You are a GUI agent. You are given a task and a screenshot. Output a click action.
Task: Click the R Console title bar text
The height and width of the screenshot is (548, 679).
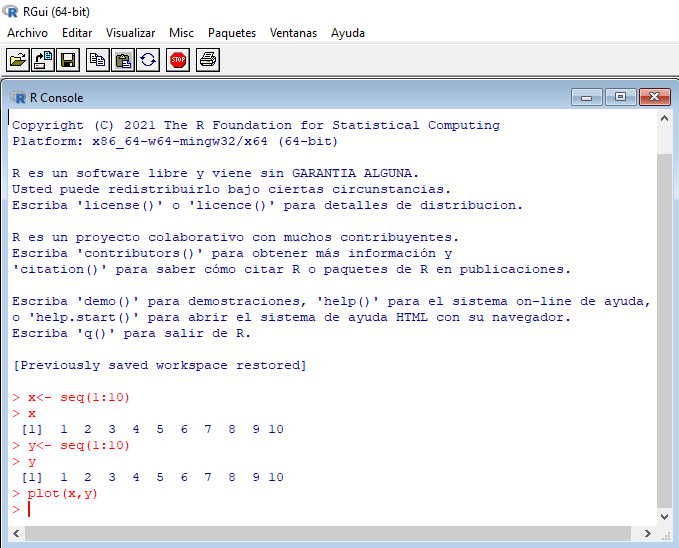coord(56,97)
